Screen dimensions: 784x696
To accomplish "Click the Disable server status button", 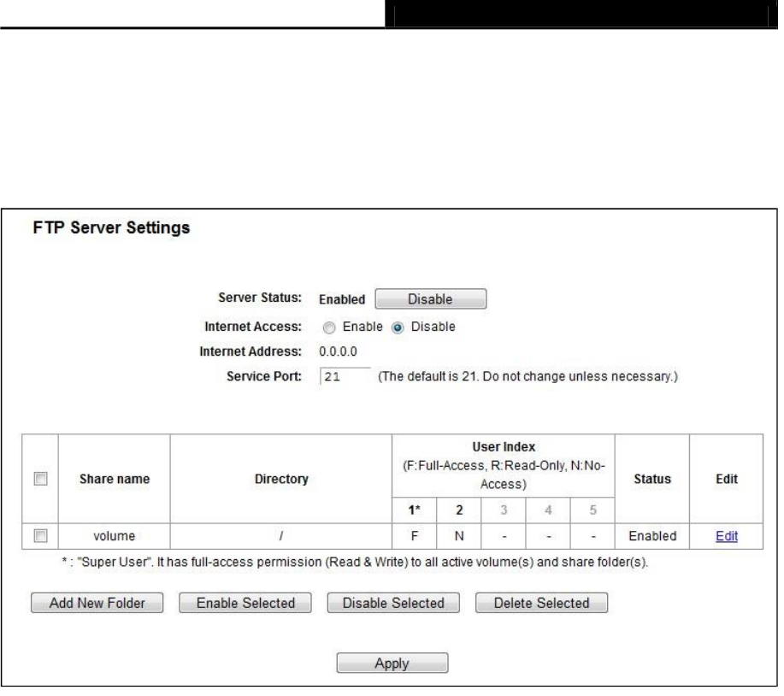I will coord(433,301).
